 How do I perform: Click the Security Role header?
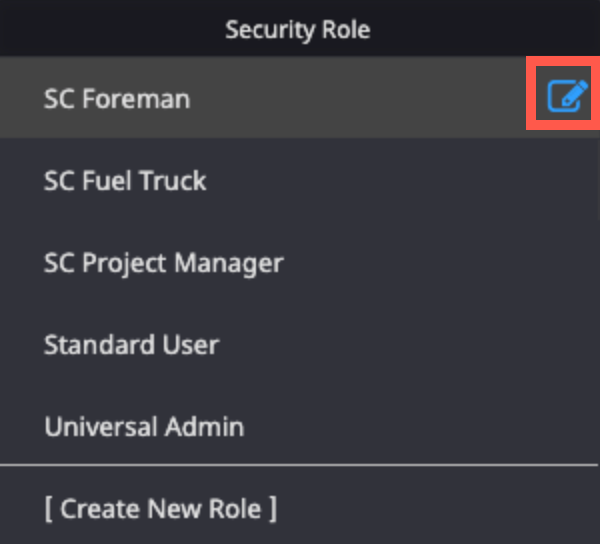pos(298,29)
